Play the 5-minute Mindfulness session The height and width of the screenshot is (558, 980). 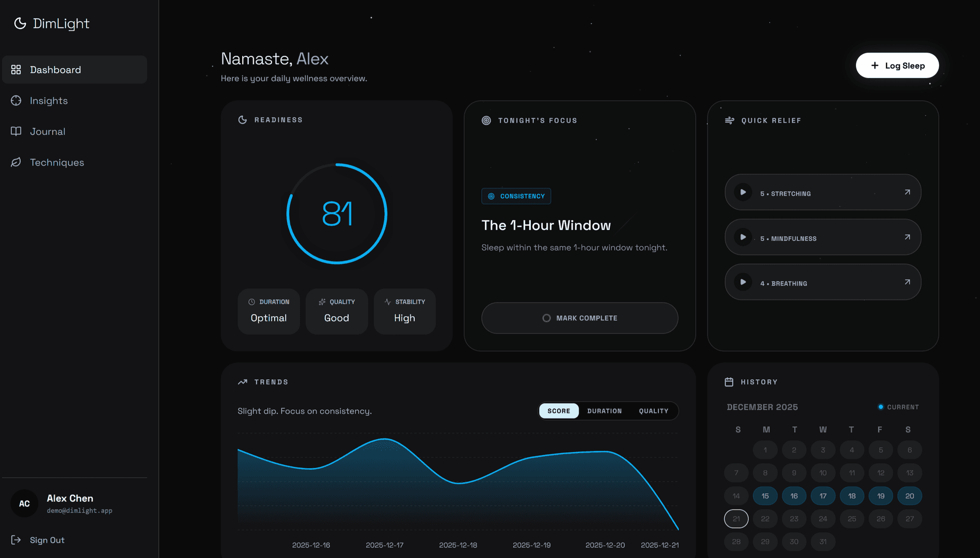tap(742, 237)
